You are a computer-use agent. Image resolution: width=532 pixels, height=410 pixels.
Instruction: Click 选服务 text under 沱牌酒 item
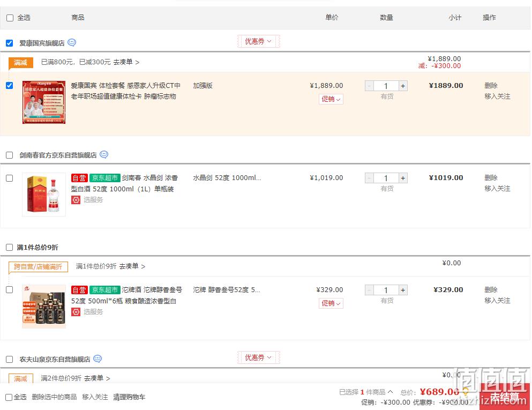[93, 311]
